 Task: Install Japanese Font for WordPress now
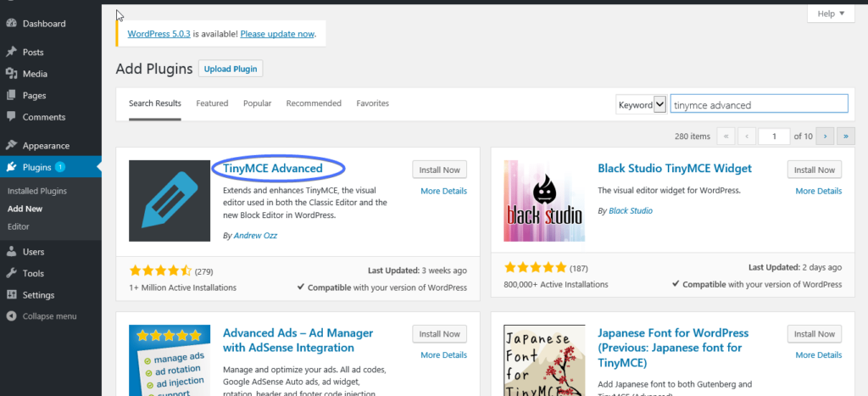(x=815, y=334)
